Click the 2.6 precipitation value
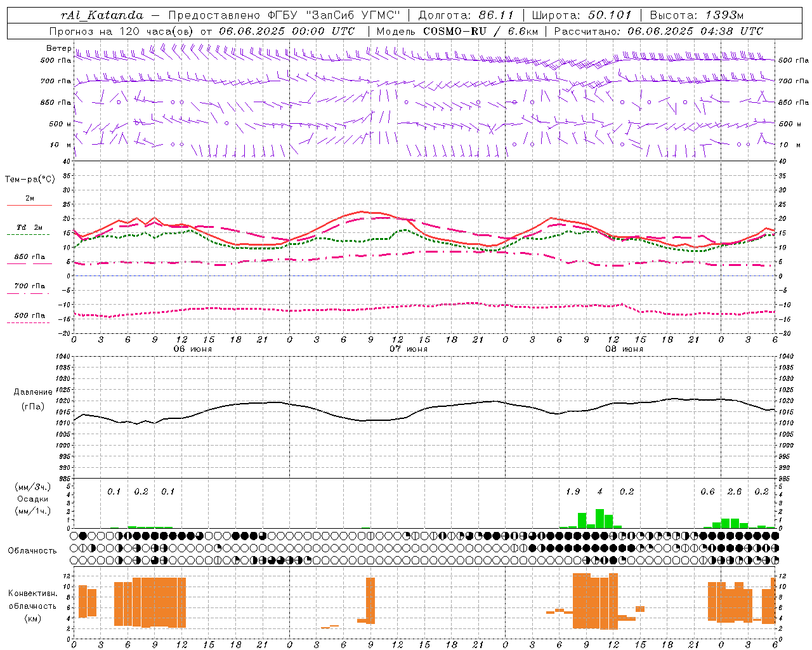 (735, 492)
